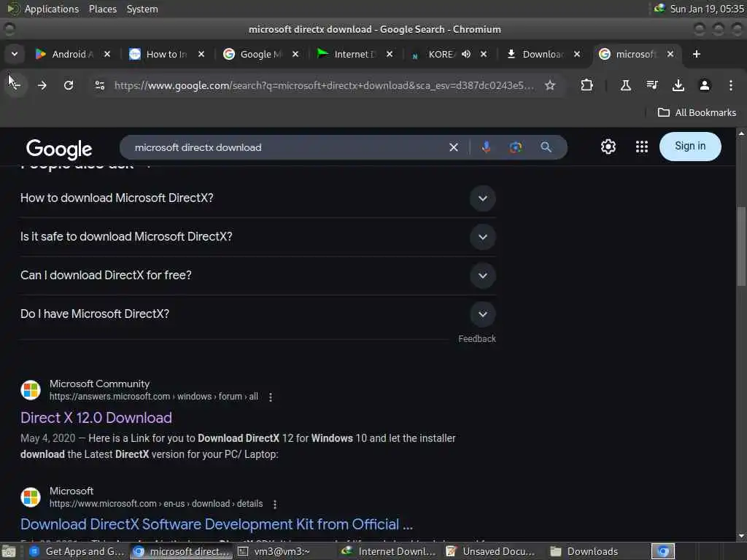747x560 pixels.
Task: Close the Android Apps tab
Action: [107, 54]
